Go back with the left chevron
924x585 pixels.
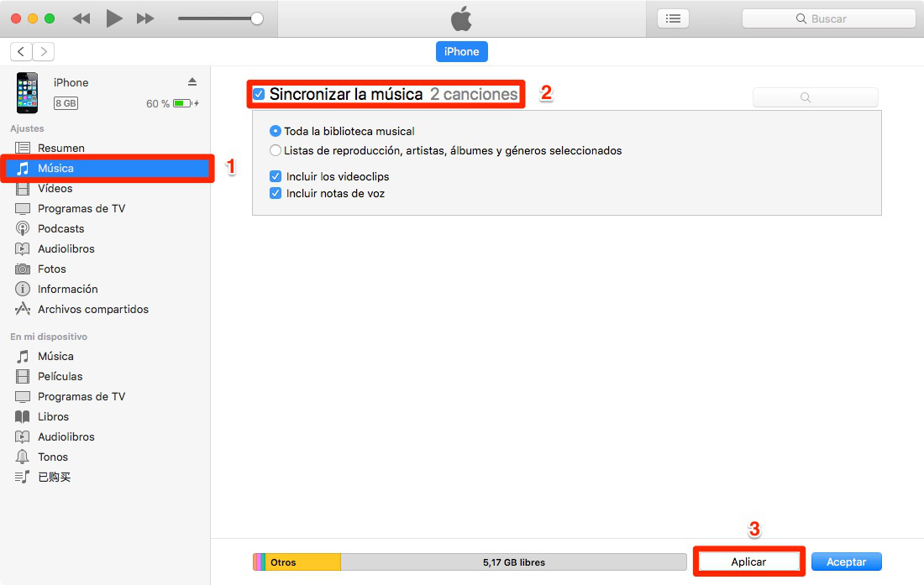point(21,52)
